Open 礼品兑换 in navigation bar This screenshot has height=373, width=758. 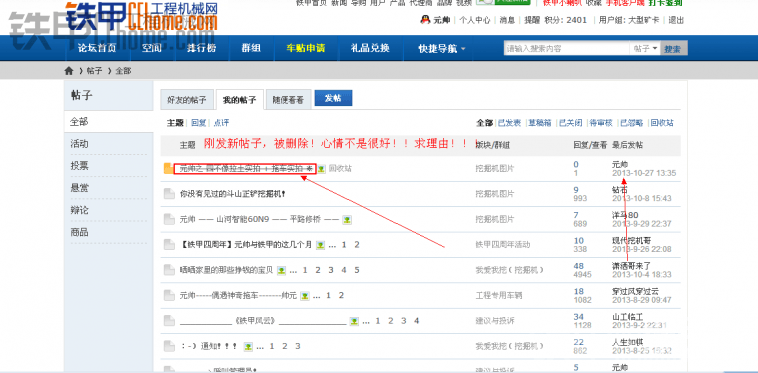370,48
